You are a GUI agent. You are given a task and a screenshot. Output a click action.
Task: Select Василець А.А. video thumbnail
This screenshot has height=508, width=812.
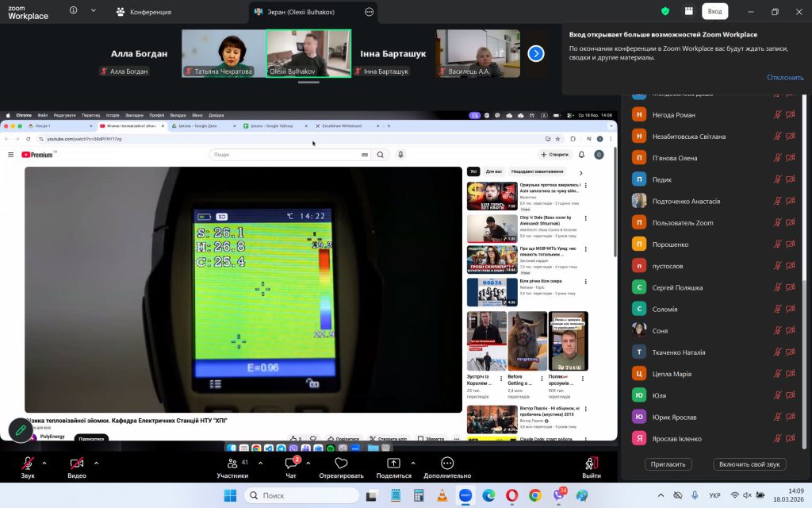tap(478, 53)
